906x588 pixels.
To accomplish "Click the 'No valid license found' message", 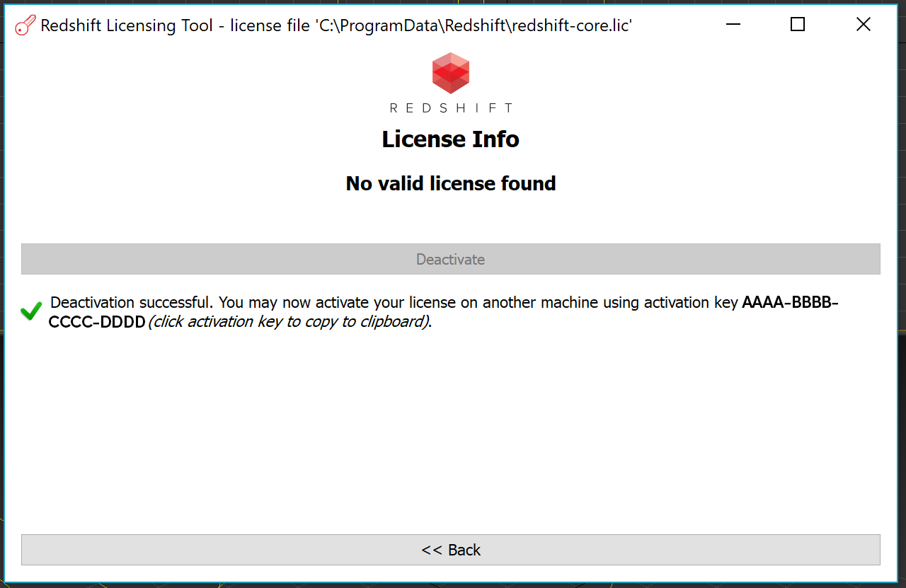I will [451, 183].
